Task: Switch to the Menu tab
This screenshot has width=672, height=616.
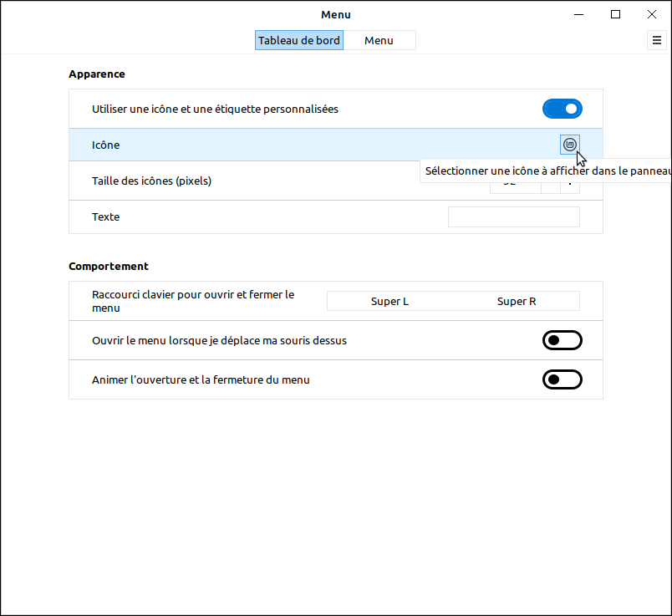Action: tap(379, 40)
